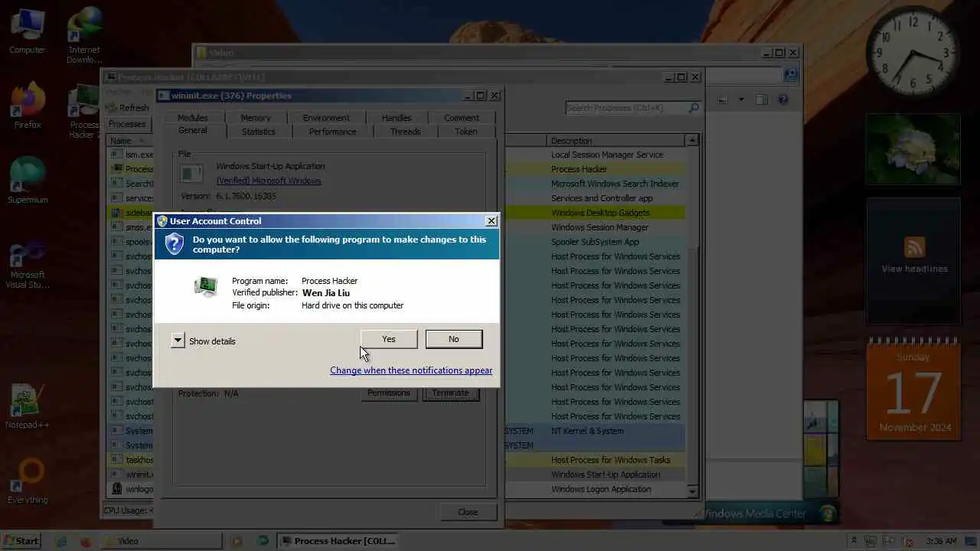Select 'Local Session Manager Service' description cell
The image size is (980, 551).
[x=607, y=155]
